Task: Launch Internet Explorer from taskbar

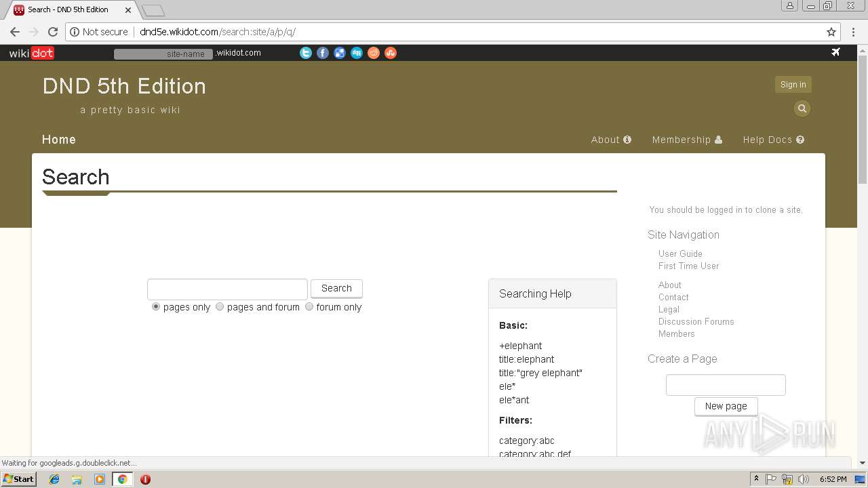Action: coord(54,479)
